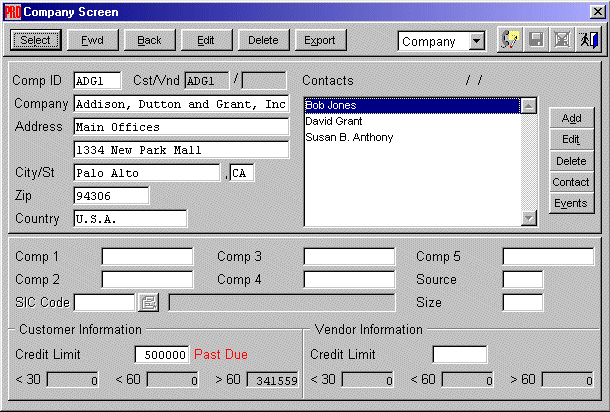Expand the Company dropdown list

pyautogui.click(x=476, y=42)
